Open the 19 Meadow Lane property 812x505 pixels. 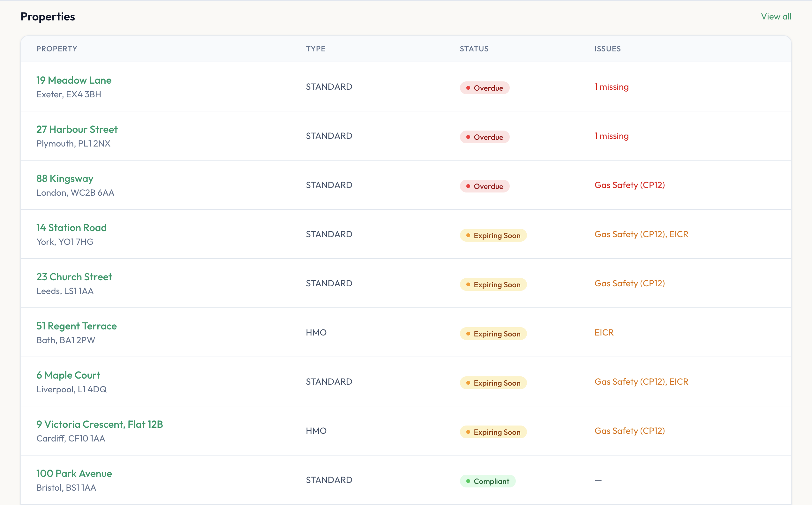[74, 80]
